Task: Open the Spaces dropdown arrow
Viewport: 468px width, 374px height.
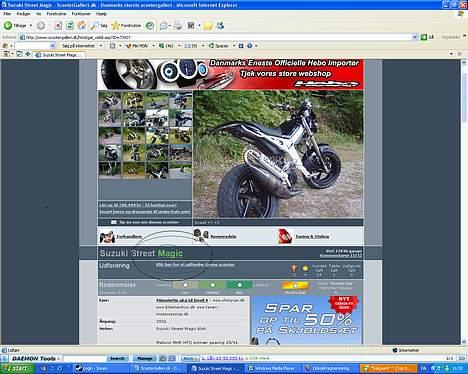Action: (234, 46)
